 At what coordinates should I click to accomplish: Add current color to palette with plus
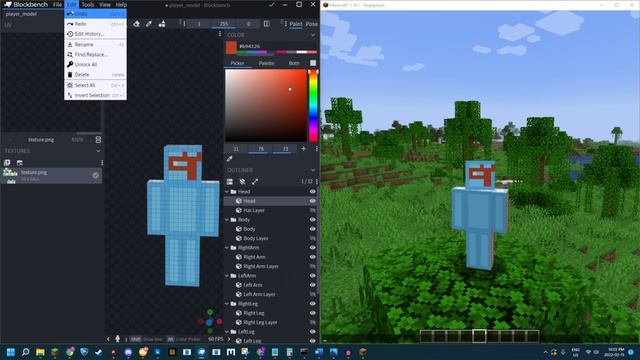[303, 149]
